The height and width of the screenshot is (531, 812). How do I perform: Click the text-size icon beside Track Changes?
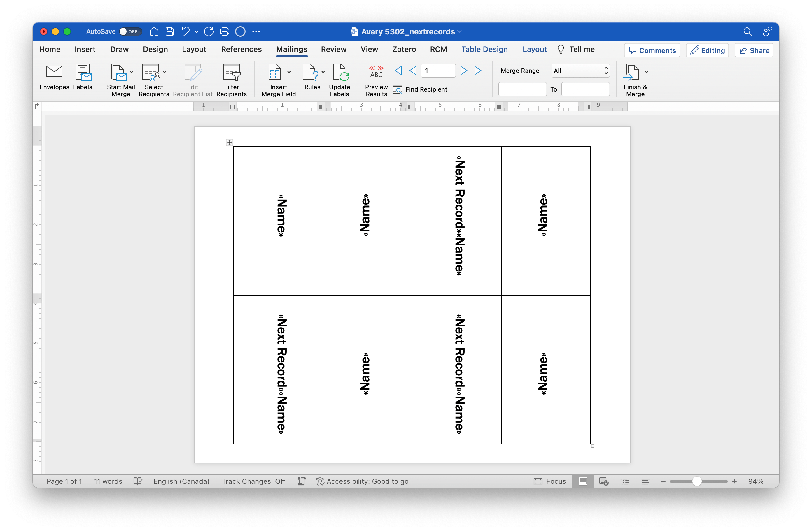pos(301,481)
